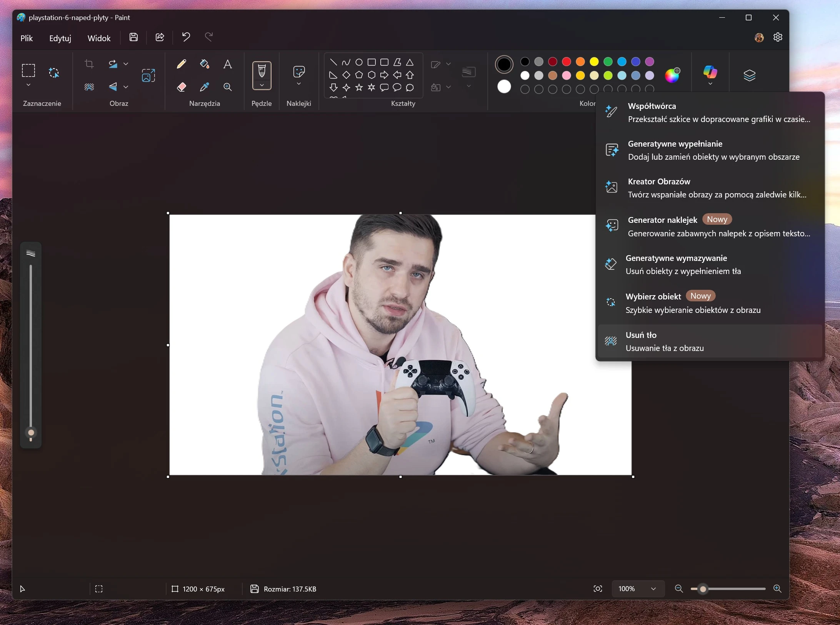Click the rotate image icon

click(x=113, y=64)
